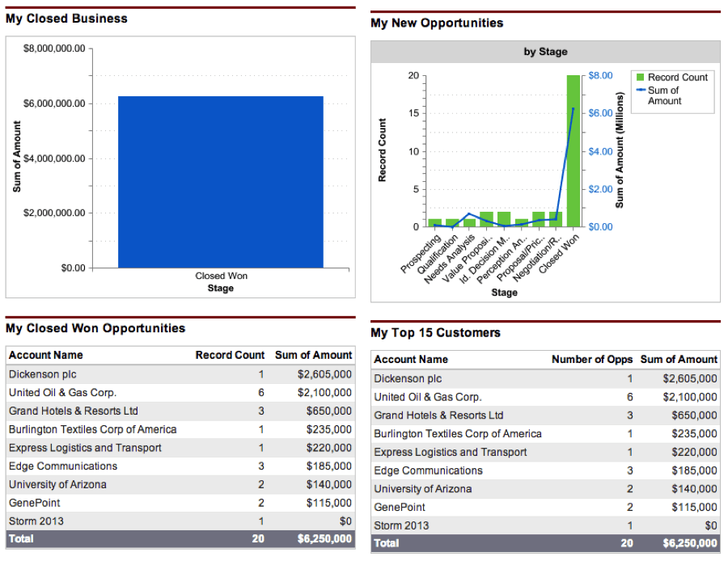Click the Sum of Amount legend entry
The image size is (728, 561).
(664, 95)
